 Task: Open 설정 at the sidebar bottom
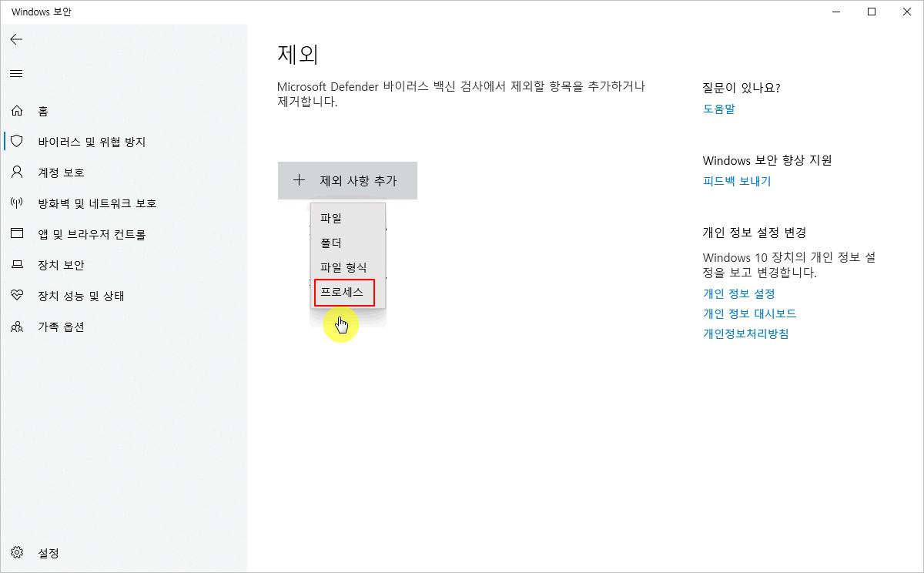point(123,553)
